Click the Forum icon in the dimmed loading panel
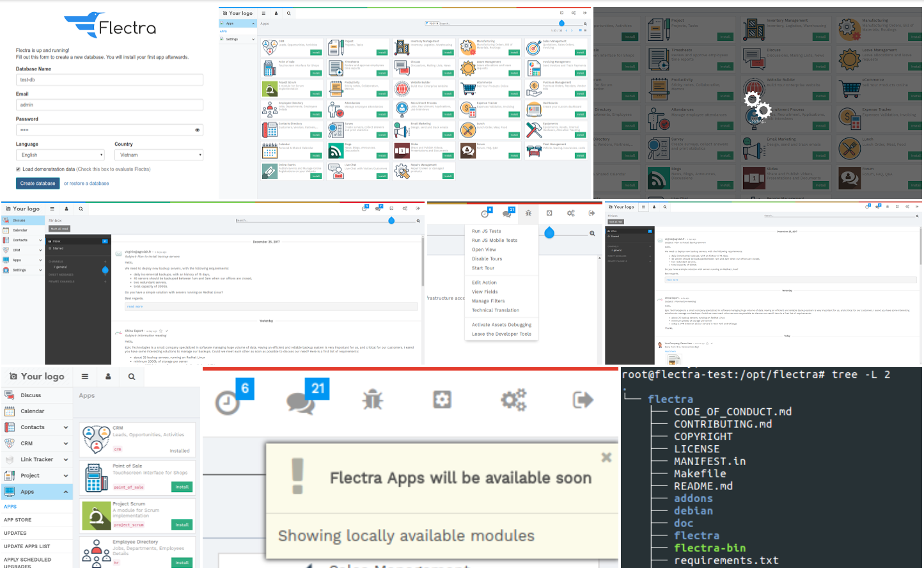 point(849,177)
